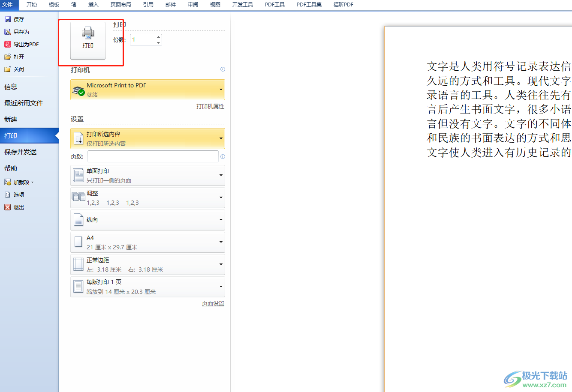
Task: Switch to the 邮件 ribbon tab
Action: [171, 5]
